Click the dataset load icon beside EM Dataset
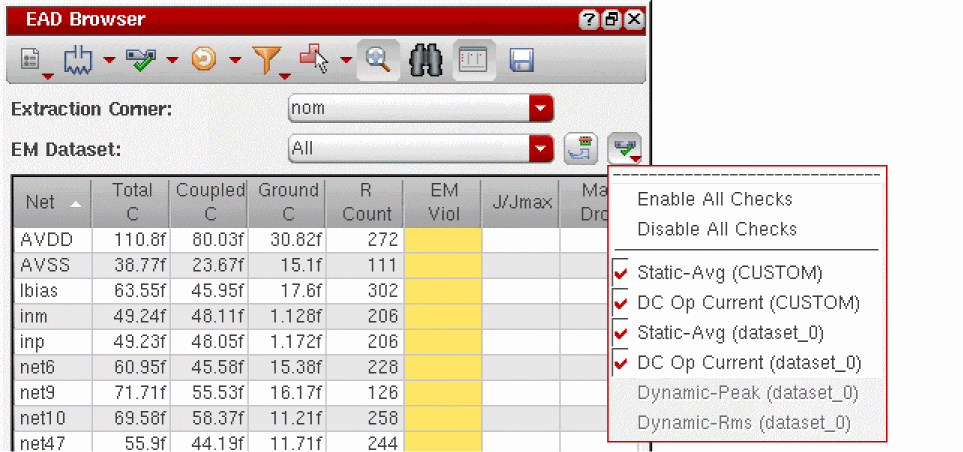The image size is (963, 452). 580,149
